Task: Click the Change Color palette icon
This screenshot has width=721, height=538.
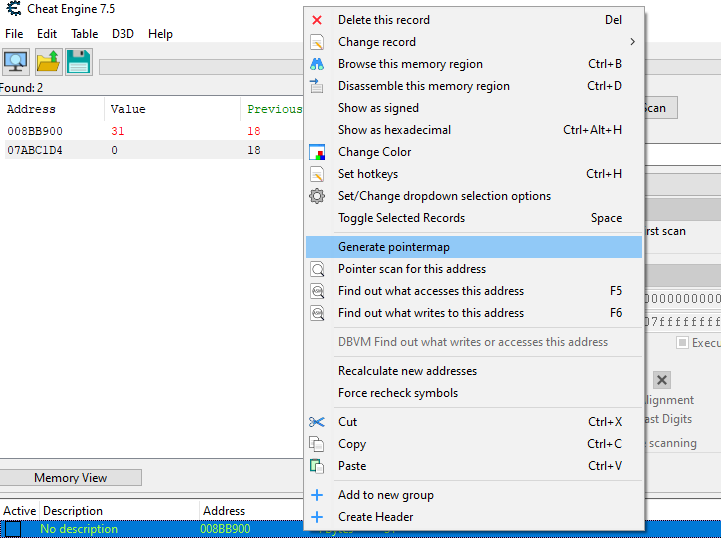Action: tap(317, 152)
